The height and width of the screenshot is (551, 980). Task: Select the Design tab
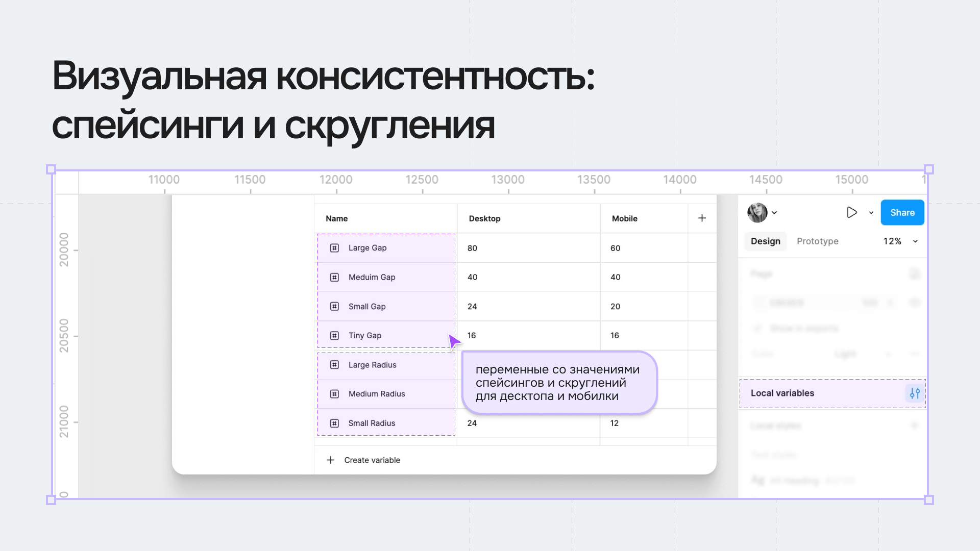[765, 241]
